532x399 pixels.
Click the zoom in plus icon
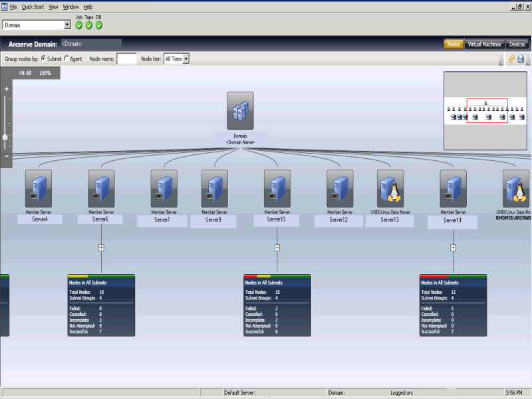pos(7,89)
